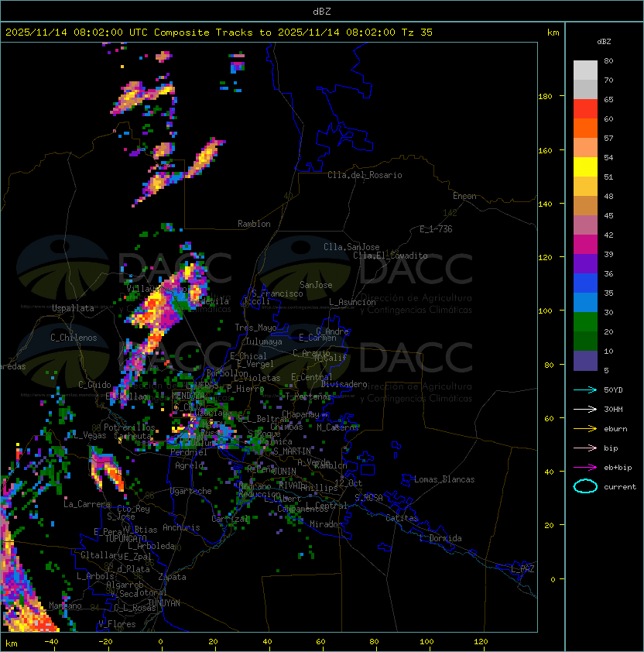The width and height of the screenshot is (644, 652).
Task: Click the 'Ugarteche' map label
Action: (x=191, y=491)
